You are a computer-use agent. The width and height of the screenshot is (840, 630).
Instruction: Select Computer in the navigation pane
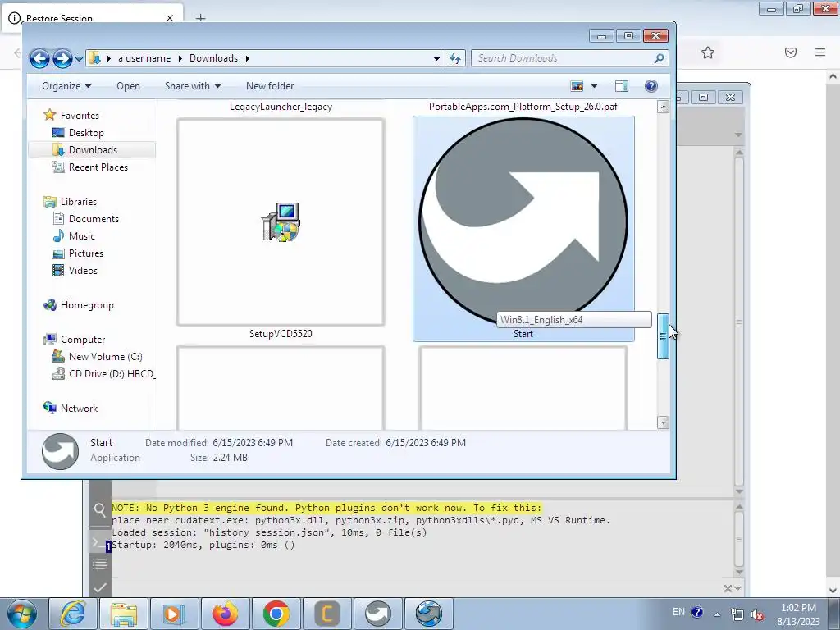(83, 339)
